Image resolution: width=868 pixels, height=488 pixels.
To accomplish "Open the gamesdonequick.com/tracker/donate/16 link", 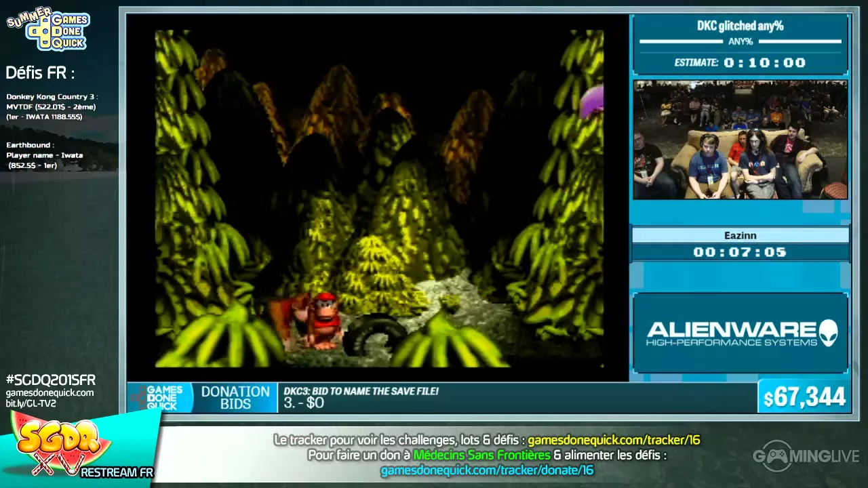I will 487,470.
